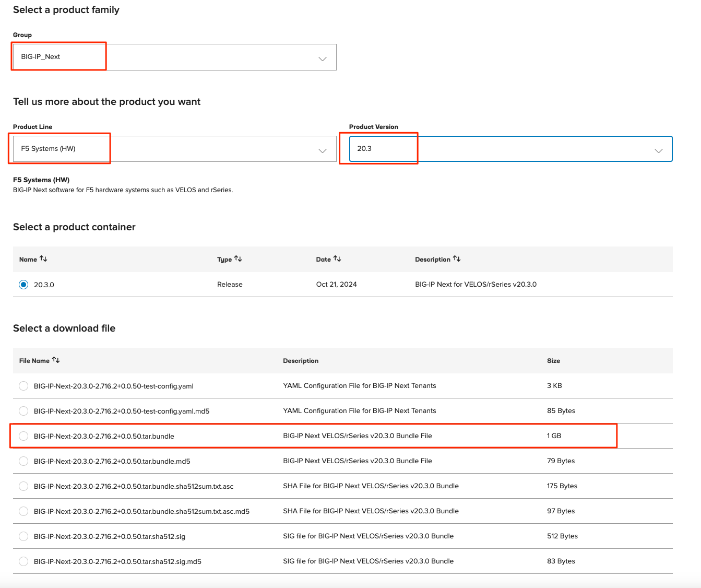Click the tar.sha512.sig file name
The height and width of the screenshot is (588, 701).
pos(110,537)
